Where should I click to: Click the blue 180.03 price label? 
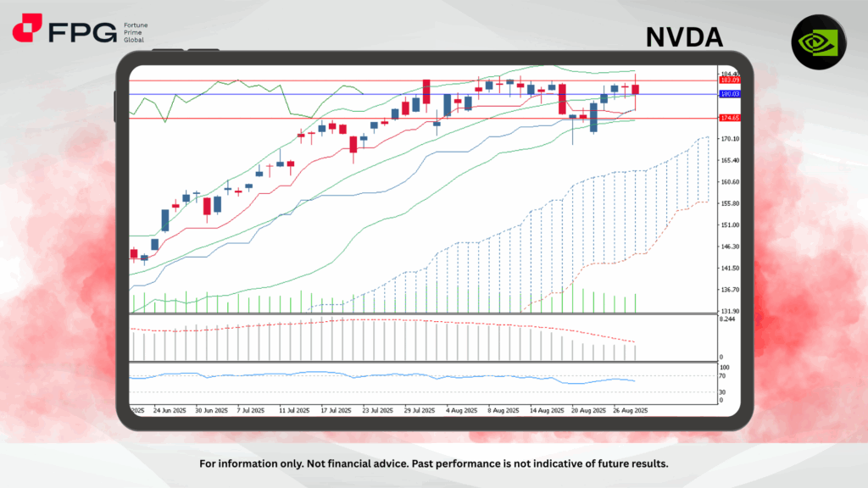click(729, 94)
